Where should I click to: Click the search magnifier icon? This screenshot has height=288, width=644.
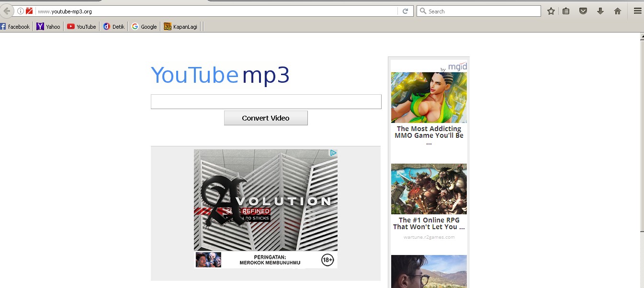point(423,11)
